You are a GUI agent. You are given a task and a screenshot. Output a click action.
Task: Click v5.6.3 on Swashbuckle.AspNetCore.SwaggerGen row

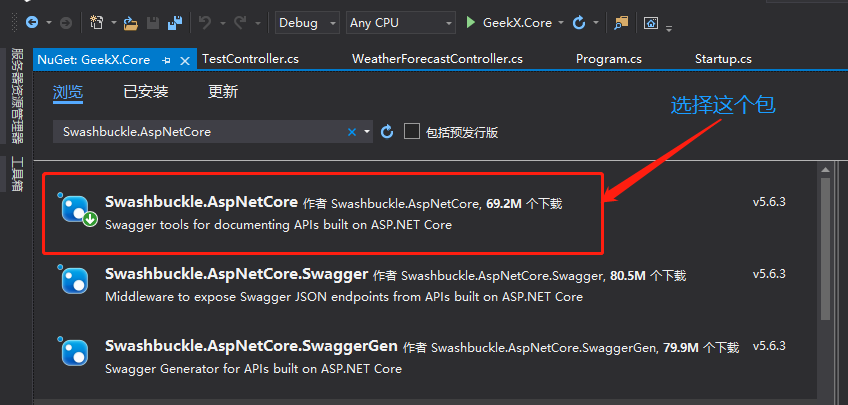[768, 346]
